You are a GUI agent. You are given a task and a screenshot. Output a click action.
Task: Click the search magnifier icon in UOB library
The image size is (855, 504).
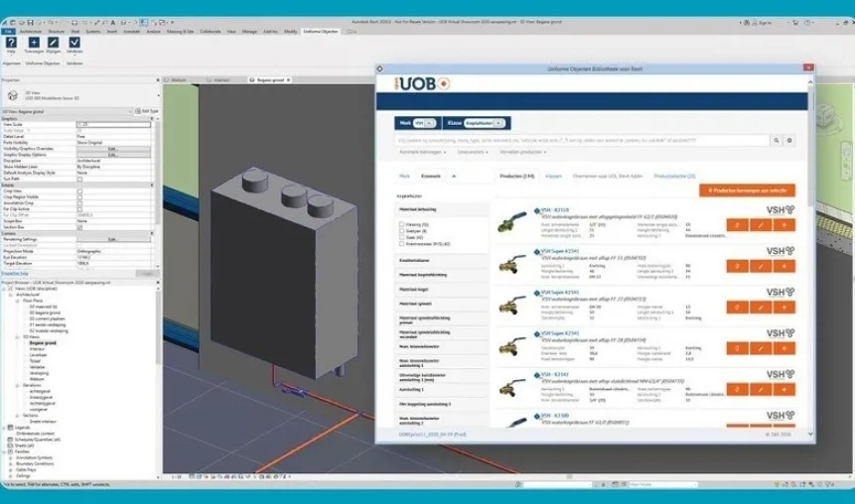tap(776, 141)
